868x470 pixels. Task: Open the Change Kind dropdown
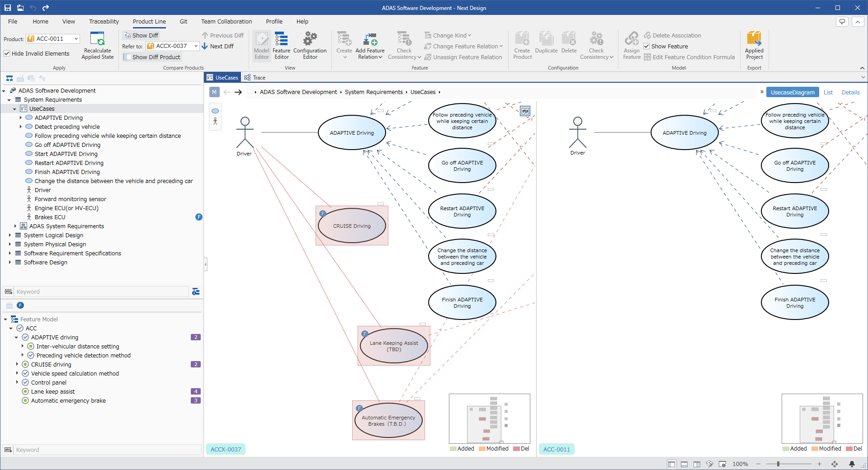(448, 35)
